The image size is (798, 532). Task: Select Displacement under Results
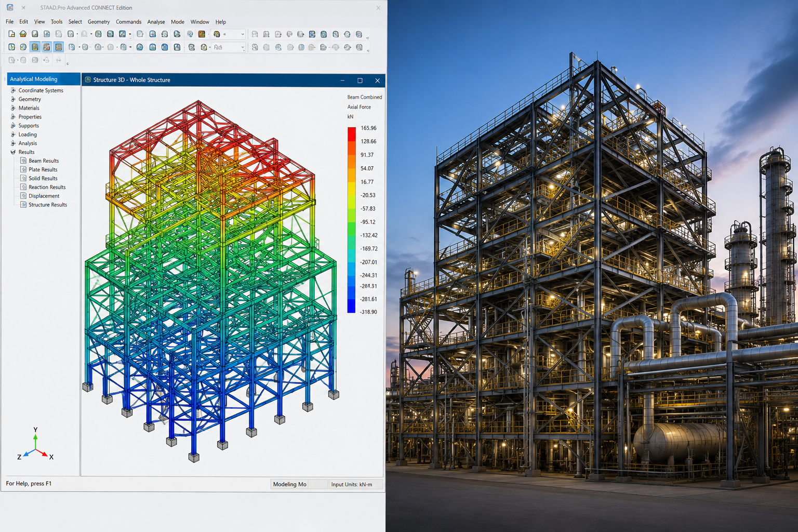point(44,196)
